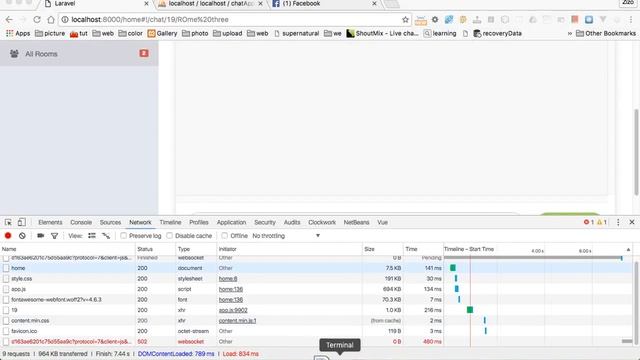The height and width of the screenshot is (360, 640).
Task: Click the green timeline bar for home request
Action: click(x=453, y=268)
